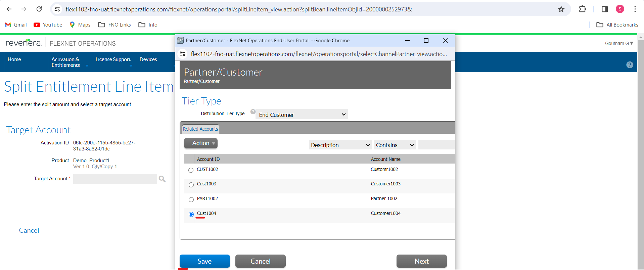The image size is (644, 270).
Task: Open the Chrome profile avatar S
Action: coord(620,9)
